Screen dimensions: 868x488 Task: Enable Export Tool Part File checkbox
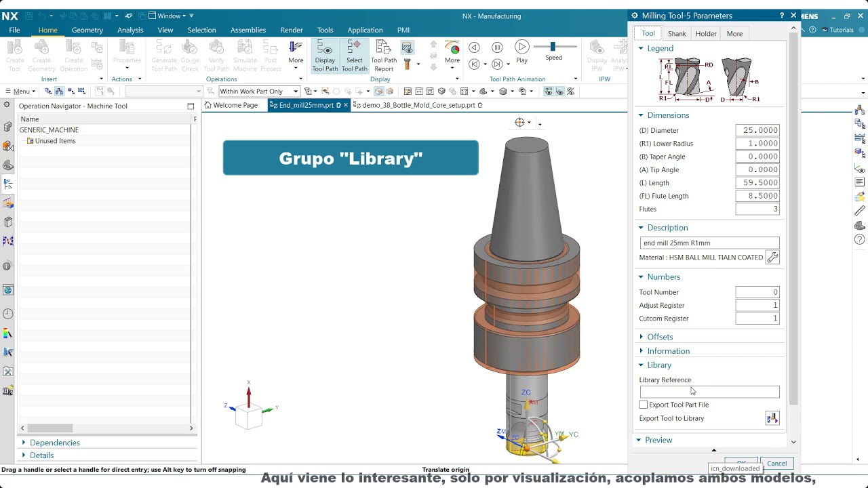pyautogui.click(x=644, y=405)
